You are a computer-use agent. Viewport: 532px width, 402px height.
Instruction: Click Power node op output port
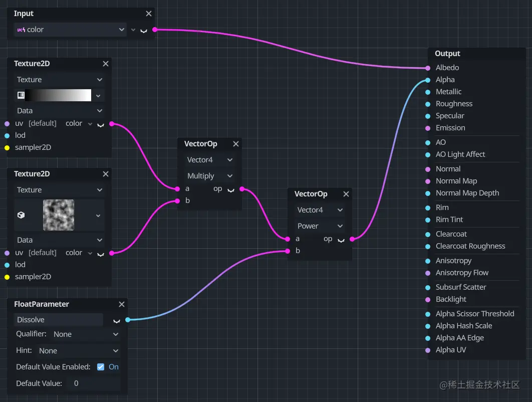[352, 240]
